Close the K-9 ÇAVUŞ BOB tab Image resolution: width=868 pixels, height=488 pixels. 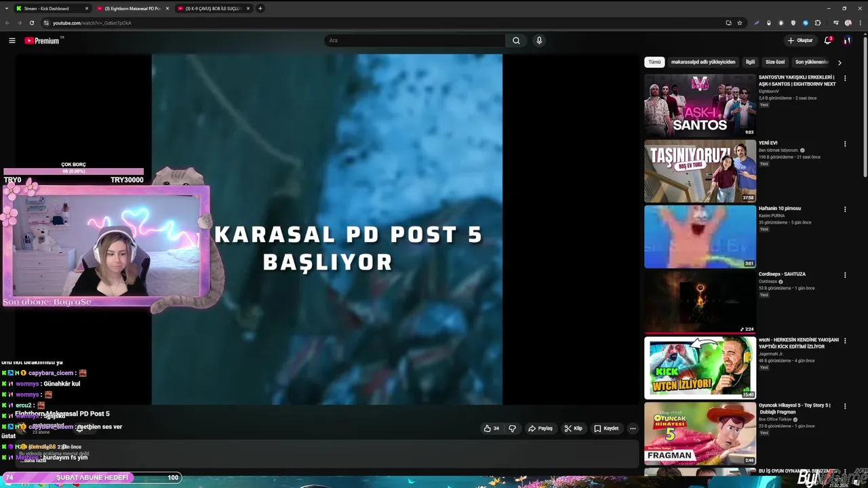[248, 9]
